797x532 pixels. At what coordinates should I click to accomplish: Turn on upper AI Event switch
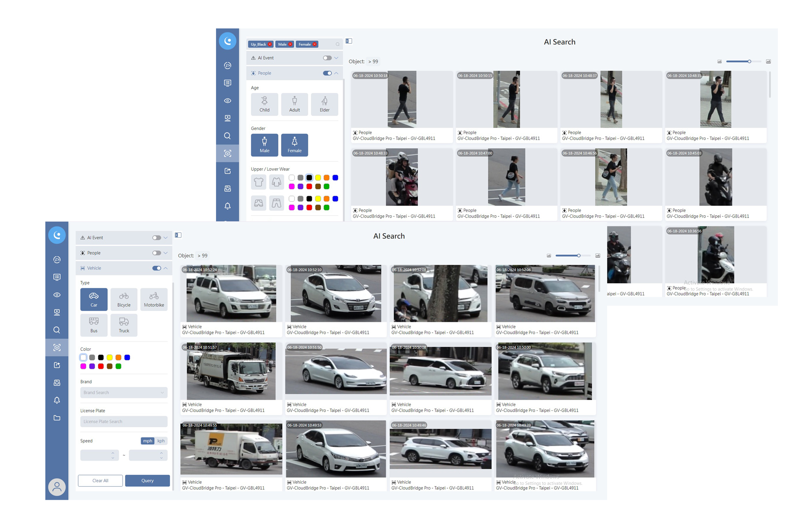point(327,58)
